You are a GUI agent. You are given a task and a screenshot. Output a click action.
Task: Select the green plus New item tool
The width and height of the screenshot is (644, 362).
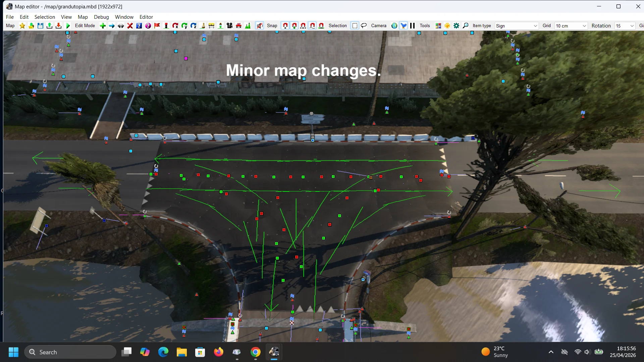pyautogui.click(x=103, y=26)
